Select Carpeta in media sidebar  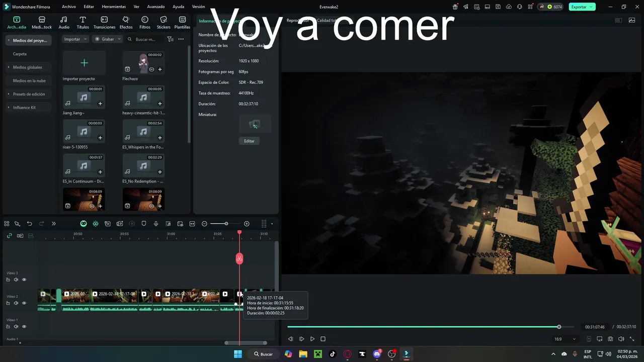click(20, 54)
